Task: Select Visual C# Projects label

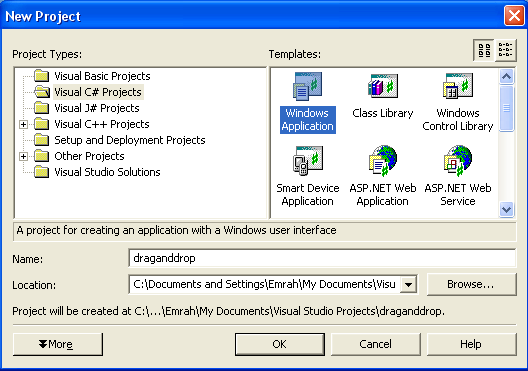Action: [x=98, y=92]
